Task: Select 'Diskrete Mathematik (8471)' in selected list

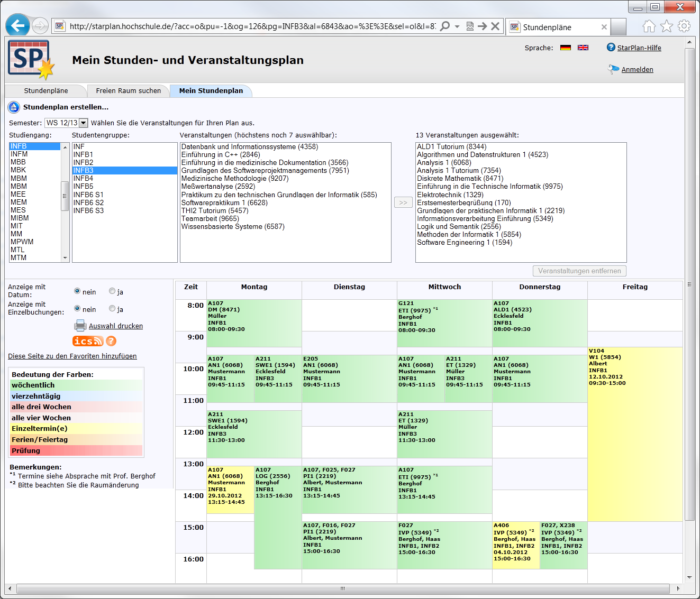Action: (521, 178)
